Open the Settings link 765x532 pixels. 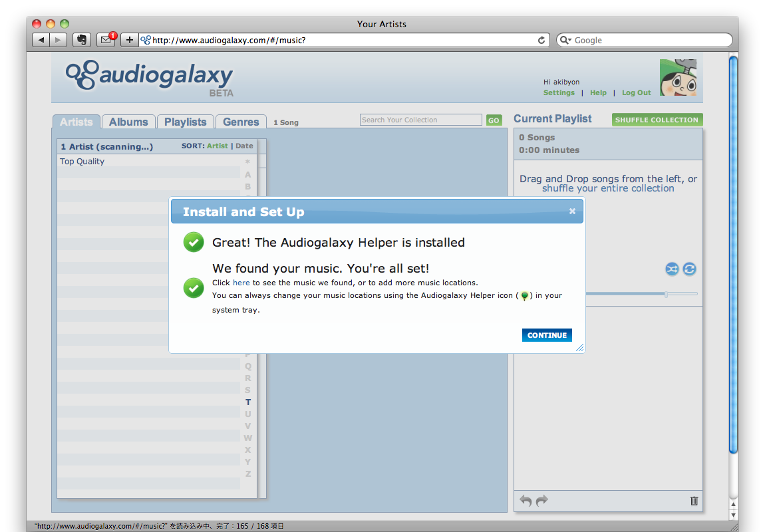click(x=559, y=92)
